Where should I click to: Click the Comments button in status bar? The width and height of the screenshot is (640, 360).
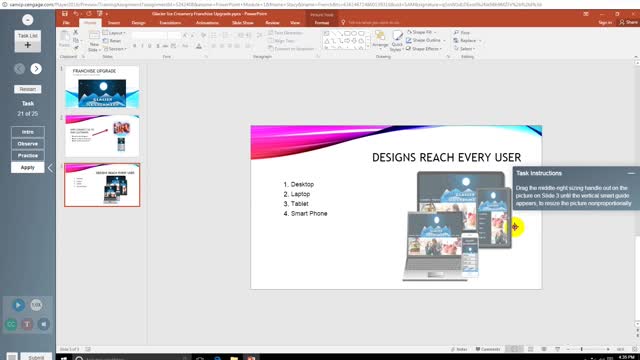tap(488, 349)
